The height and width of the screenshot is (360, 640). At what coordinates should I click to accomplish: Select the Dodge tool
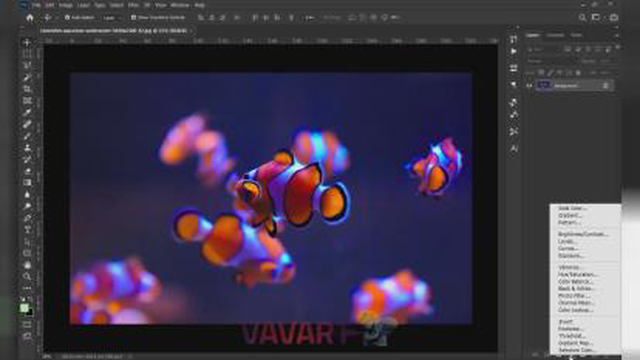click(27, 207)
